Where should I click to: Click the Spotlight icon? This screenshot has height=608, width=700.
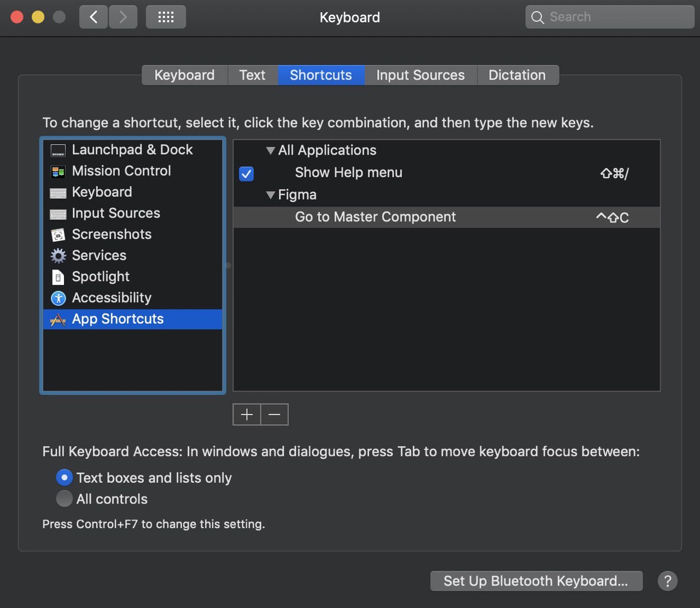click(58, 277)
